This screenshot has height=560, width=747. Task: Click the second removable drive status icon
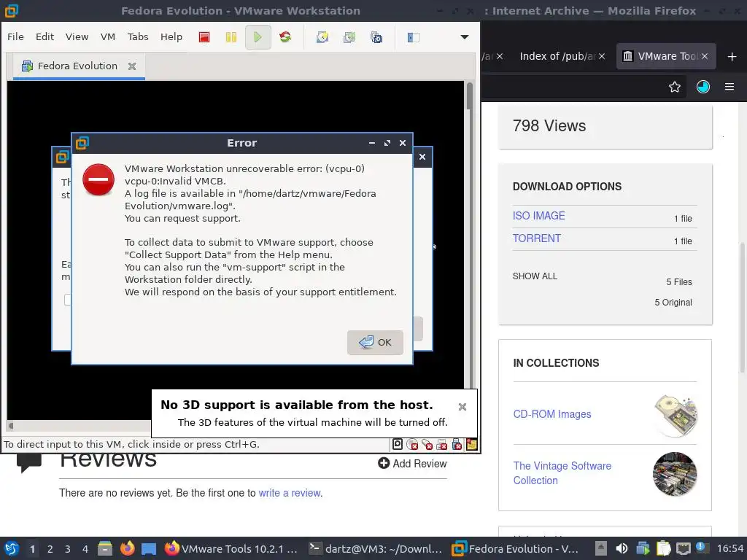coord(427,444)
